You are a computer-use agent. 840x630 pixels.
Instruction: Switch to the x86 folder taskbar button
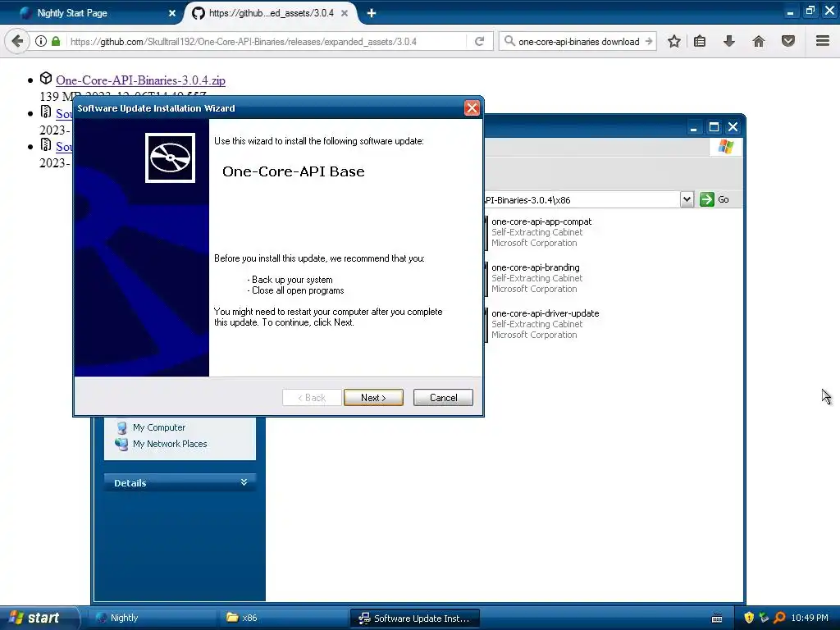283,618
